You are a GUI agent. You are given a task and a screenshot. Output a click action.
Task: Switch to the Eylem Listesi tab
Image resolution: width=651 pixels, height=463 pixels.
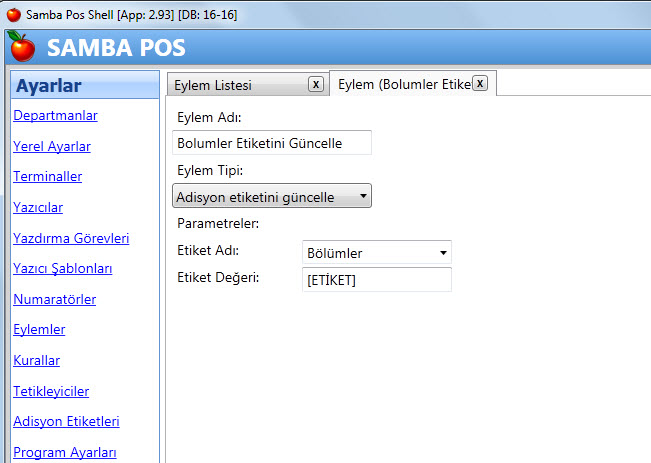[x=235, y=85]
